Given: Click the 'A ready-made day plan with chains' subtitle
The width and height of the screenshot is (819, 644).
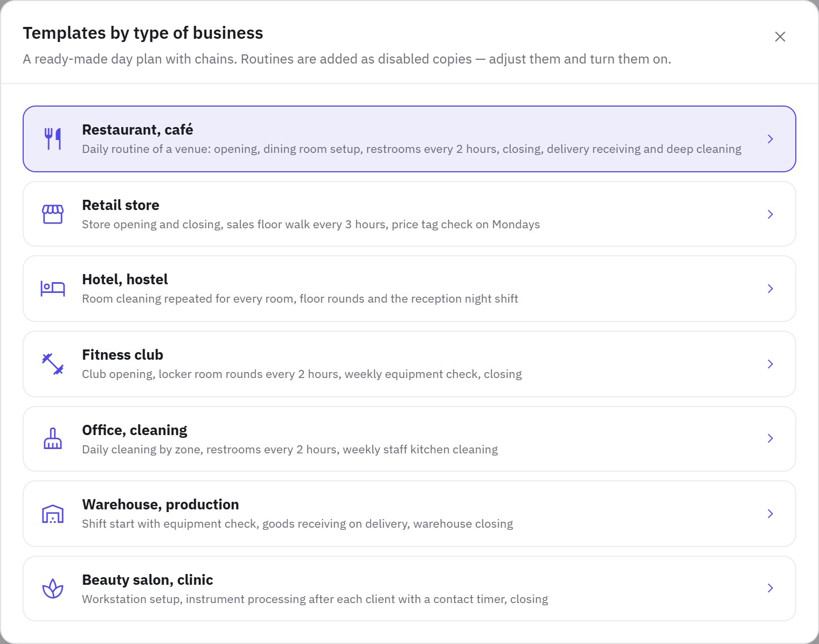Looking at the screenshot, I should pyautogui.click(x=347, y=59).
